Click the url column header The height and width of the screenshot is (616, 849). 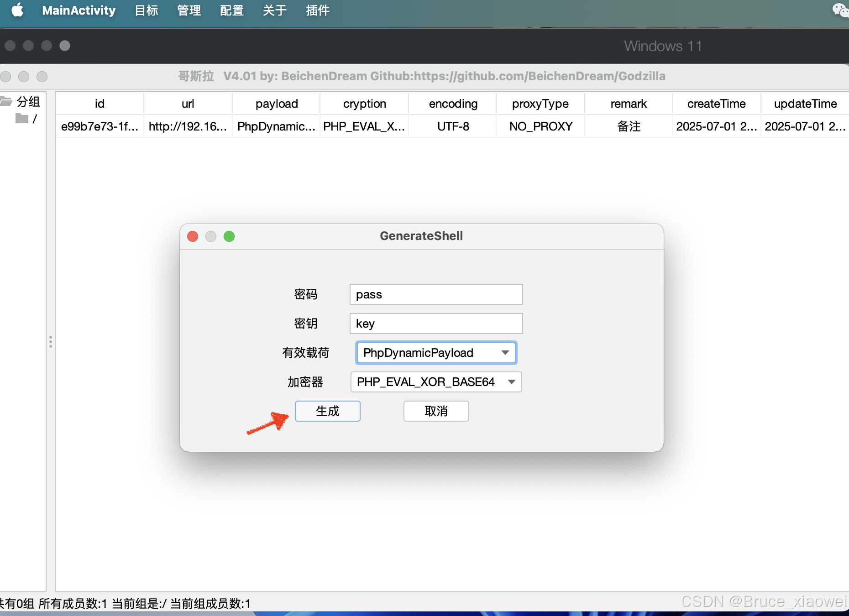(x=188, y=104)
